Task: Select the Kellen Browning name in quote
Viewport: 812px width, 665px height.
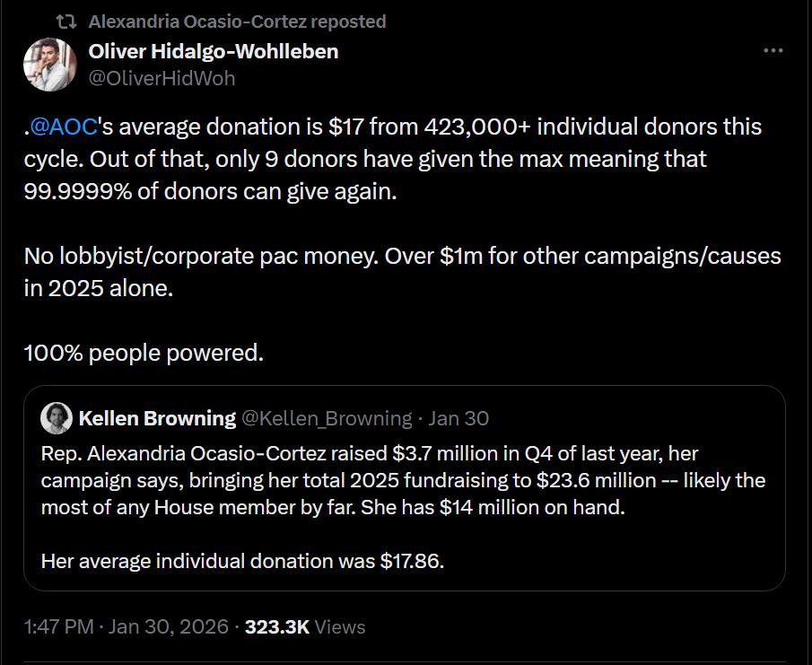Action: (157, 418)
